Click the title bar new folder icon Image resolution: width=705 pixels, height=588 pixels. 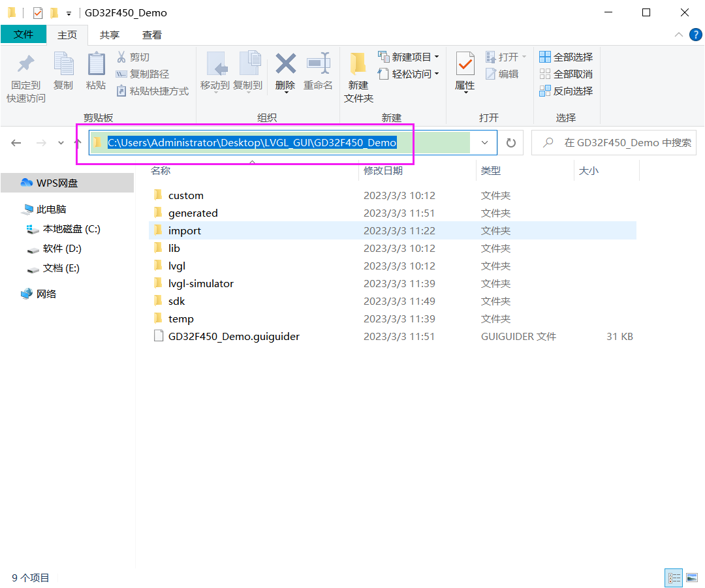tap(54, 13)
